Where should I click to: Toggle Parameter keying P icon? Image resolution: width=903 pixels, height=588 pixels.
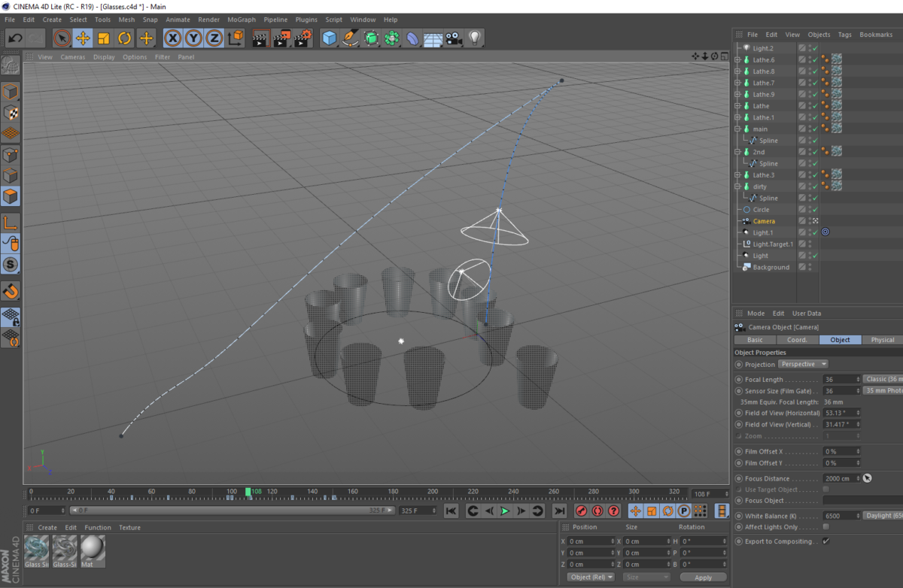tap(684, 511)
